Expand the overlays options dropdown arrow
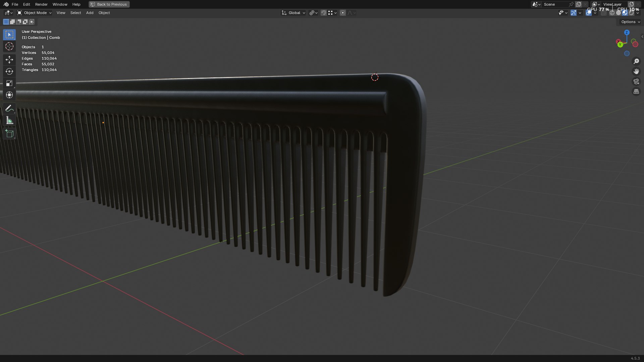The image size is (644, 362). pyautogui.click(x=595, y=13)
